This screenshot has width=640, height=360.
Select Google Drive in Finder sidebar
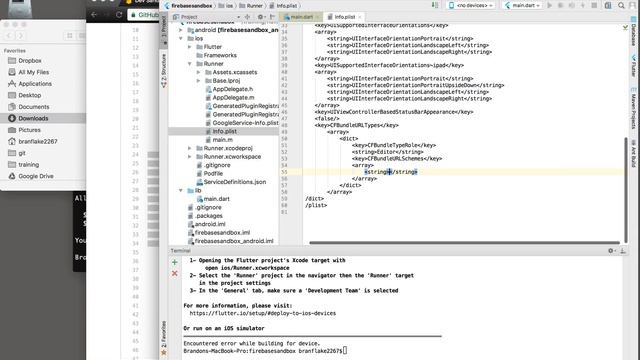click(x=36, y=176)
